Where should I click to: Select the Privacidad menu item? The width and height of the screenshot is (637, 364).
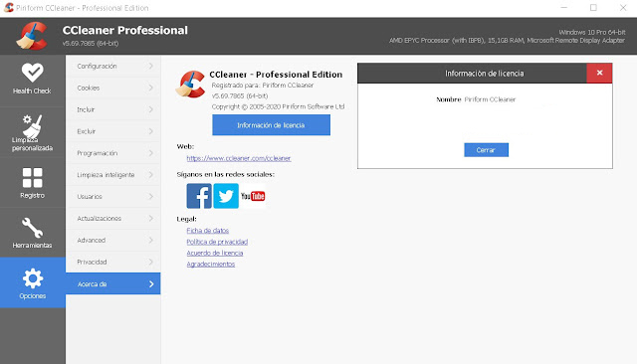tap(112, 262)
